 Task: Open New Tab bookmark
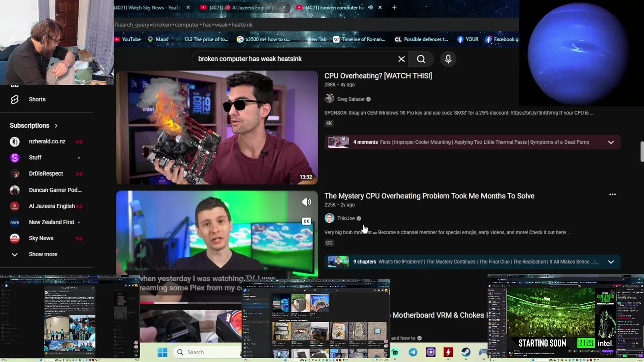tap(313, 39)
